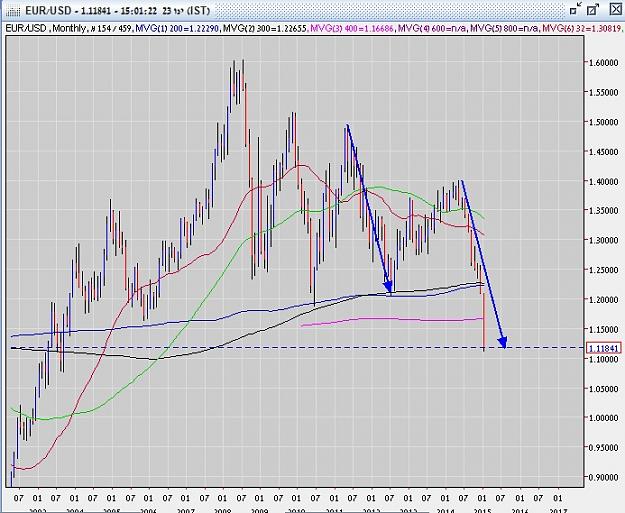The image size is (625, 513).
Task: Click the 1.00000 price axis label
Action: (x=603, y=418)
